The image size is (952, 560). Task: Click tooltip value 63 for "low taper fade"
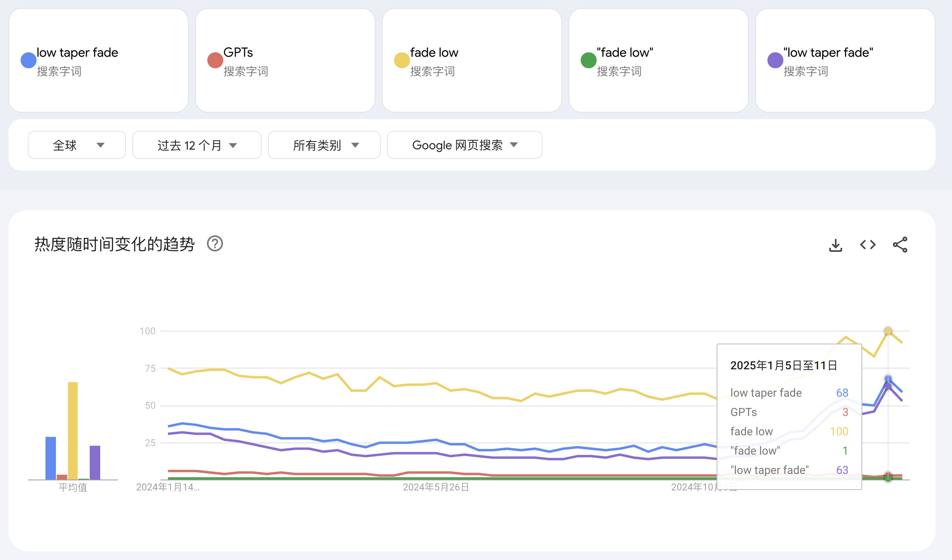tap(842, 470)
